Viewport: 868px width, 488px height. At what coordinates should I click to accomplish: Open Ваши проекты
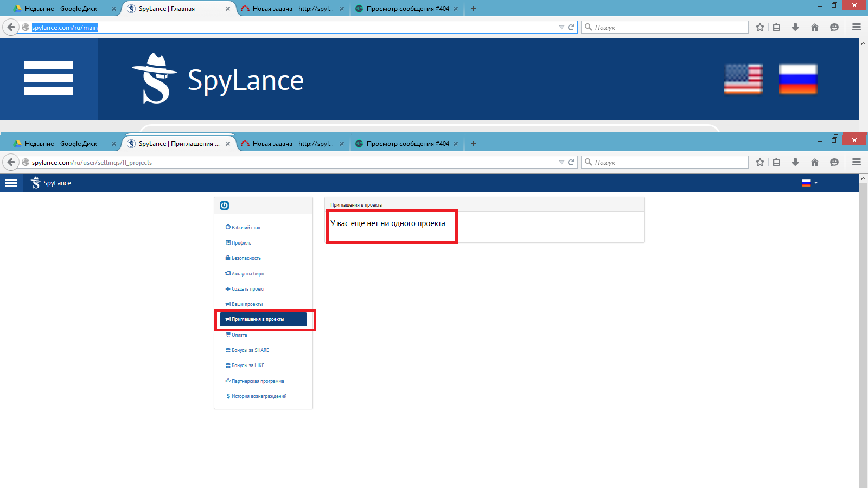click(247, 304)
